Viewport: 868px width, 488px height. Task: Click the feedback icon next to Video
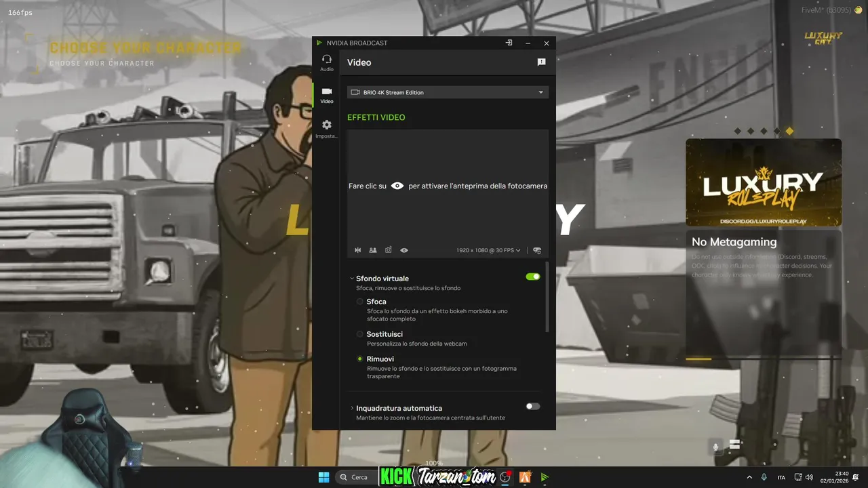(x=541, y=62)
